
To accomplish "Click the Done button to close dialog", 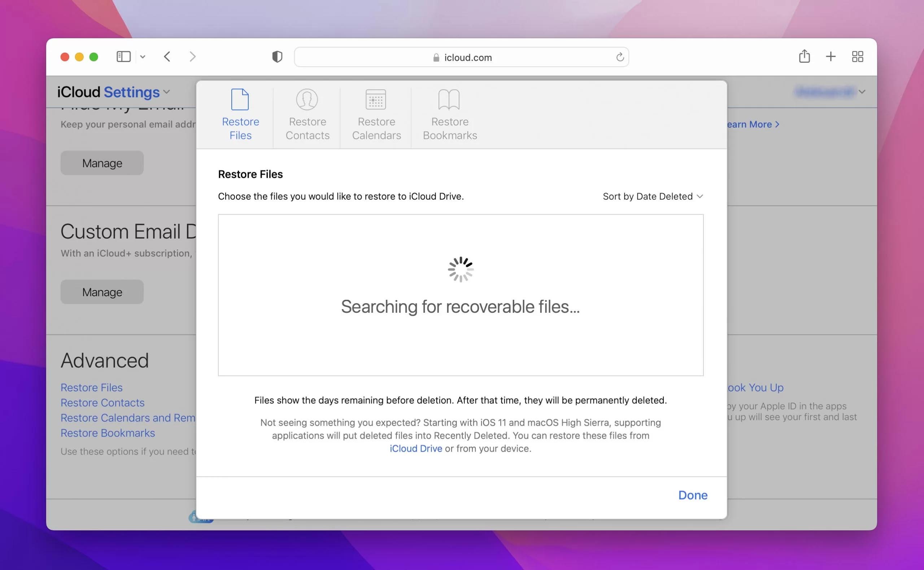I will pos(693,494).
